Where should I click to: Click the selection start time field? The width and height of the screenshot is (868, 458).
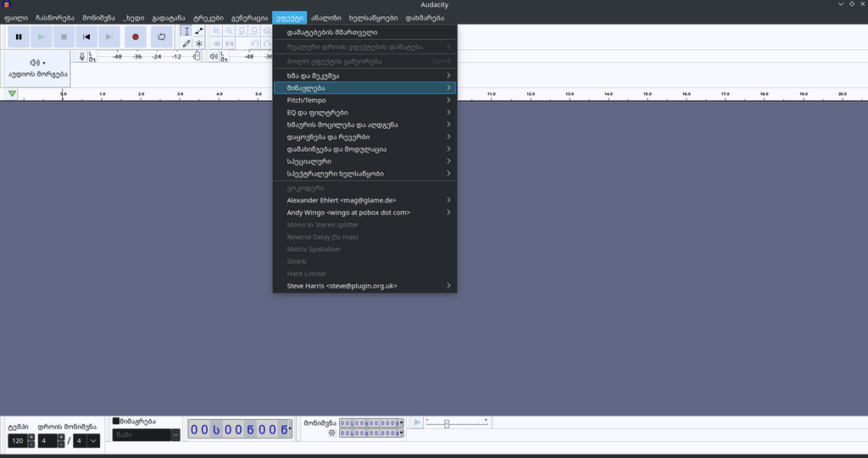(x=371, y=423)
